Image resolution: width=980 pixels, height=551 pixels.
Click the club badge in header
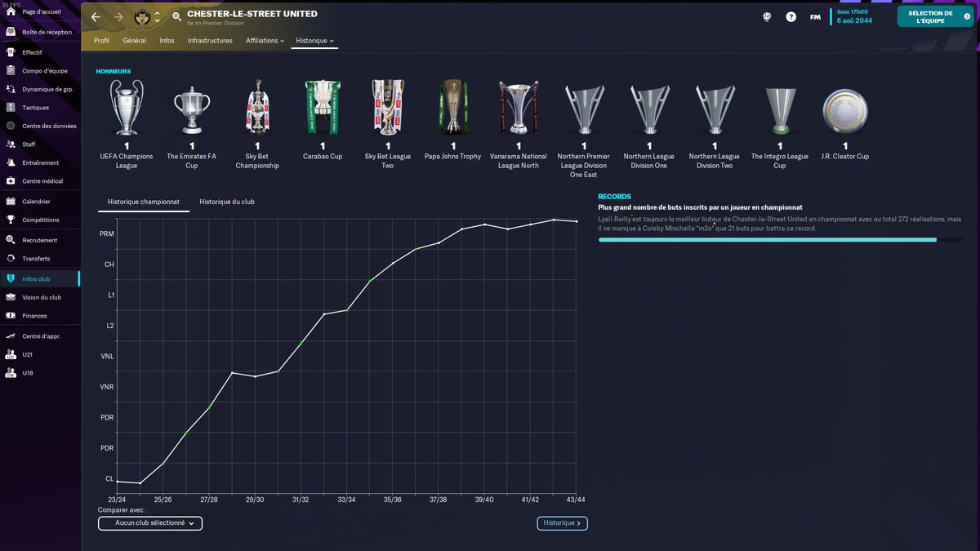[x=142, y=16]
